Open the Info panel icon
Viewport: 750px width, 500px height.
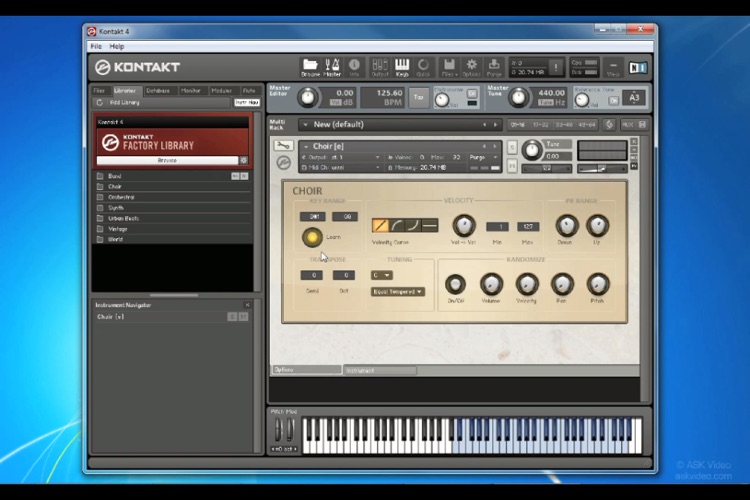pyautogui.click(x=354, y=67)
